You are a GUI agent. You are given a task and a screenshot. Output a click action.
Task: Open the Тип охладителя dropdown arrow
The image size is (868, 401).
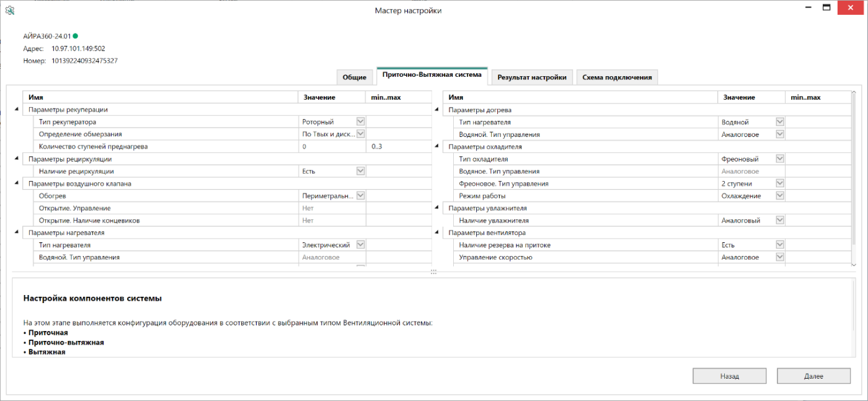780,159
